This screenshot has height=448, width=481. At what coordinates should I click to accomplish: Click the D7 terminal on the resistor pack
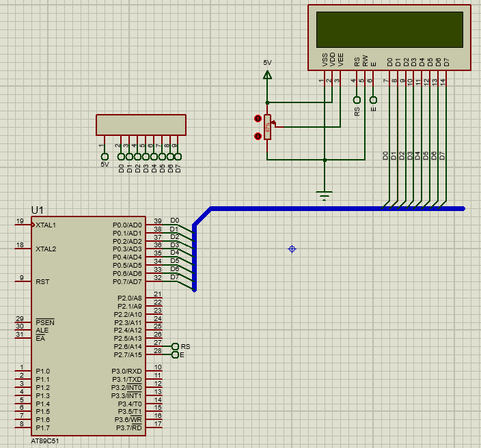click(178, 156)
